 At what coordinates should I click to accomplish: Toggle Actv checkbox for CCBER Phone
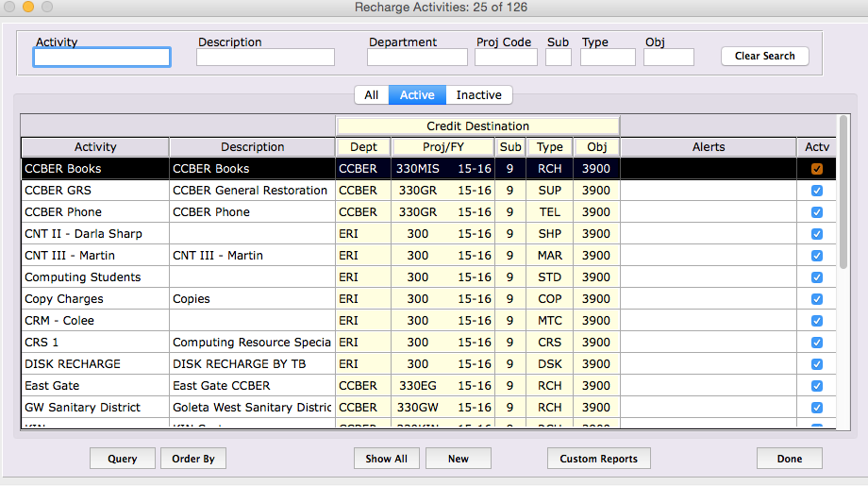point(816,212)
